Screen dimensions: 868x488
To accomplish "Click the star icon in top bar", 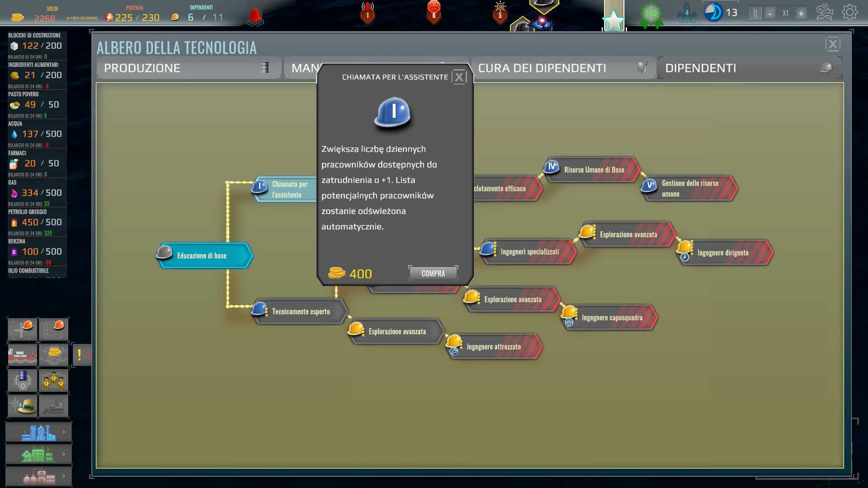I will (x=614, y=20).
